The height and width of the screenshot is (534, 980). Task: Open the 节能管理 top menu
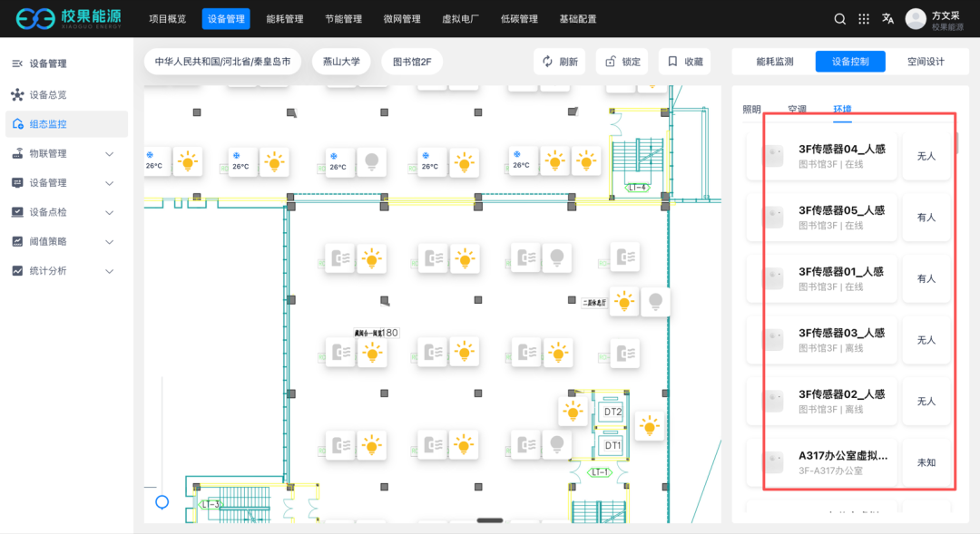344,19
